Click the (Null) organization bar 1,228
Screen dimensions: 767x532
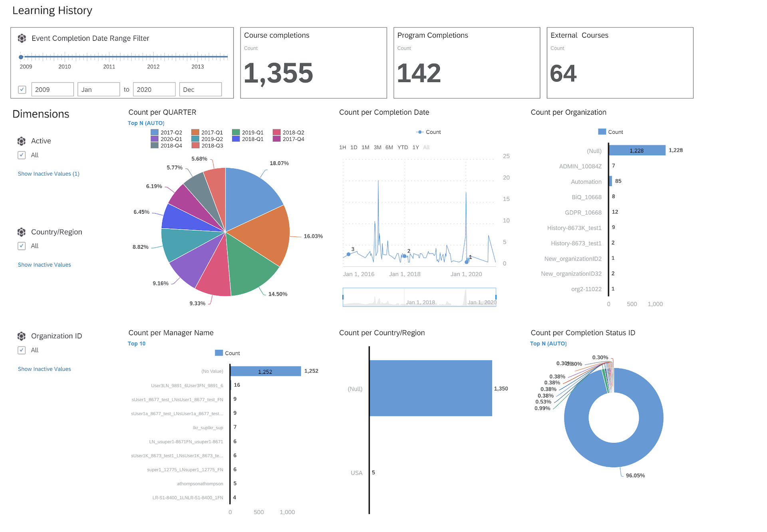tap(637, 151)
